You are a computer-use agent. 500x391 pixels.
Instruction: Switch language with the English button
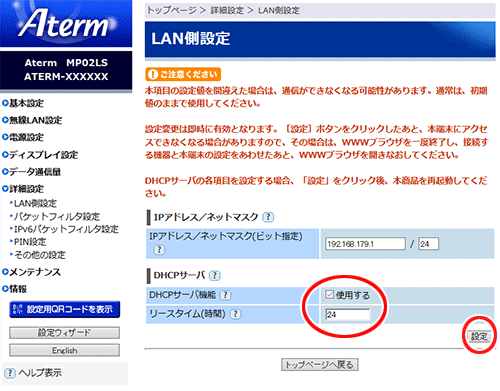64,350
